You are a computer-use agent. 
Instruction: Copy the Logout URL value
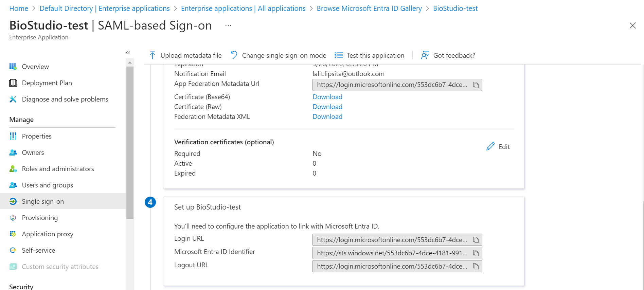(476, 266)
